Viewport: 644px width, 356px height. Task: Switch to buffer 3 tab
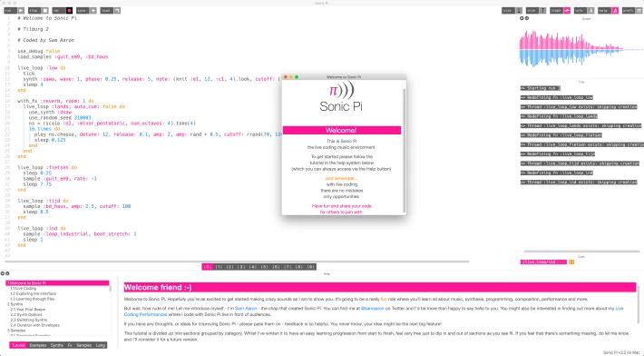(242, 267)
